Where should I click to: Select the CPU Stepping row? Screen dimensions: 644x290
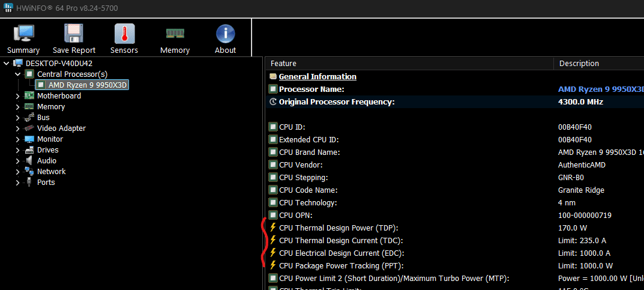pyautogui.click(x=455, y=178)
